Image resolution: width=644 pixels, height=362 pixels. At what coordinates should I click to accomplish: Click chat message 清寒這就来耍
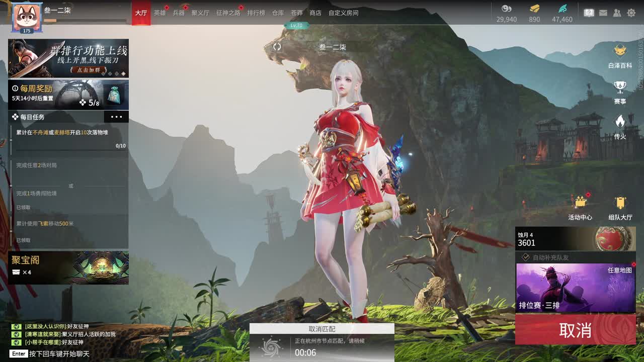point(70,334)
